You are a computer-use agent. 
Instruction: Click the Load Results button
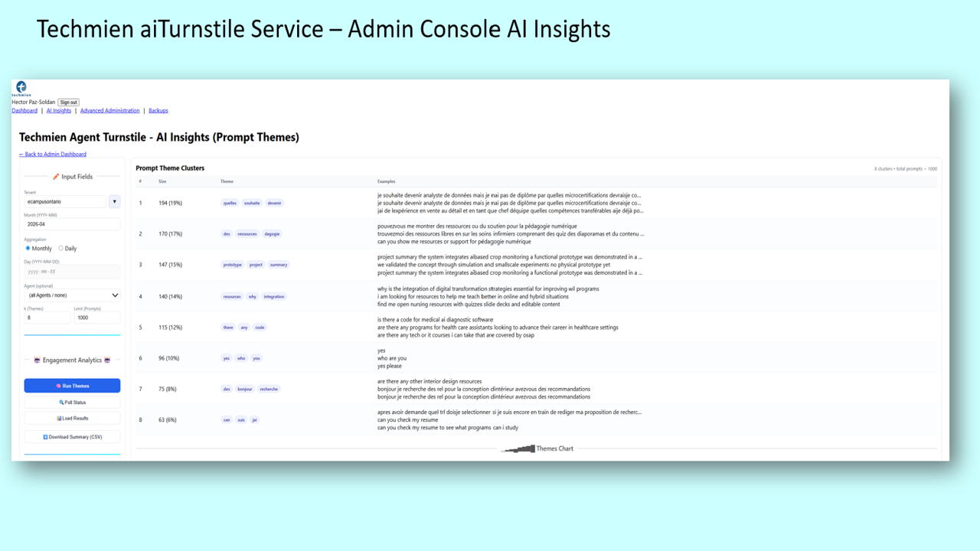(72, 419)
